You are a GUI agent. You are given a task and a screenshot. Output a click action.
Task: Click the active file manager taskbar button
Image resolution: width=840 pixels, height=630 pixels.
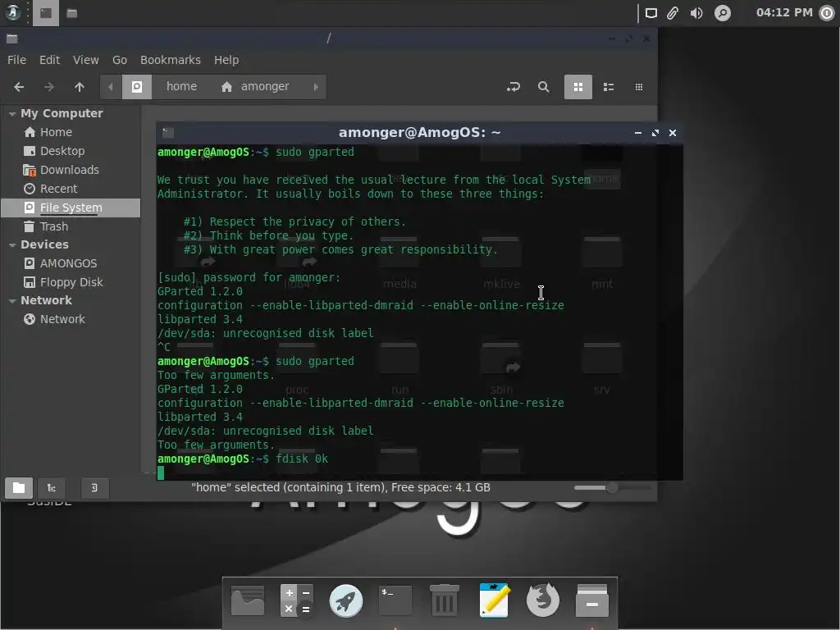point(46,13)
